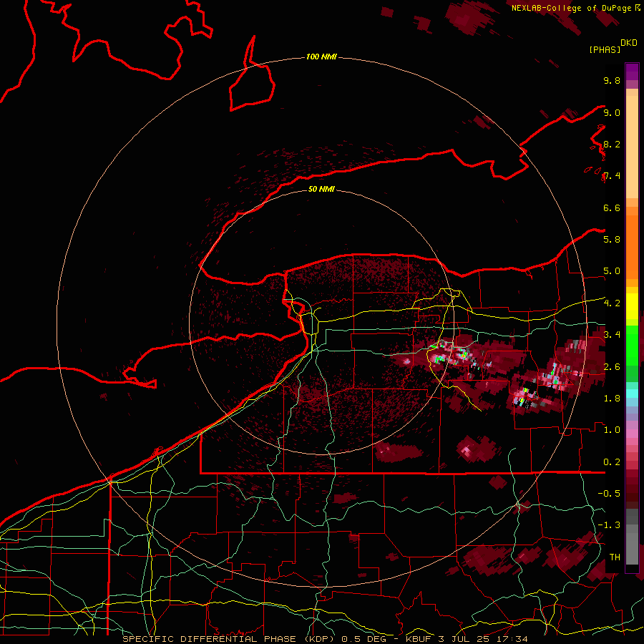Click the -0.5 value on the color scale
Image resolution: width=644 pixels, height=644 pixels.
point(609,493)
